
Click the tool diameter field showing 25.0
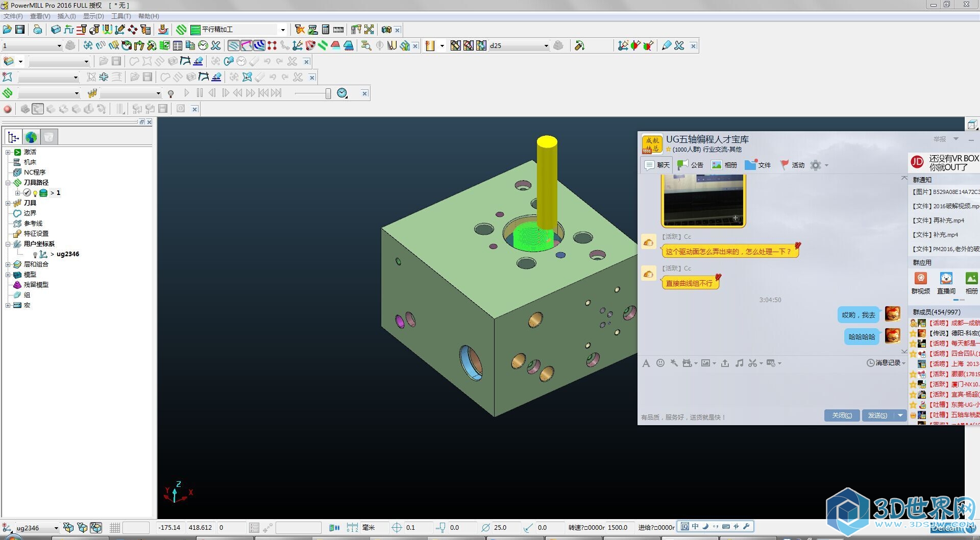[505, 528]
